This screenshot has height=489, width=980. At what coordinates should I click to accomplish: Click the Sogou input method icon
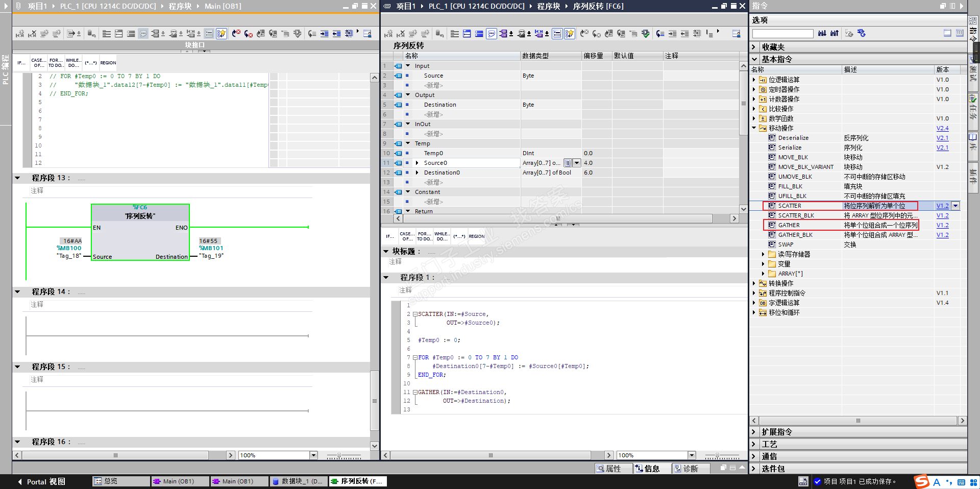[921, 481]
